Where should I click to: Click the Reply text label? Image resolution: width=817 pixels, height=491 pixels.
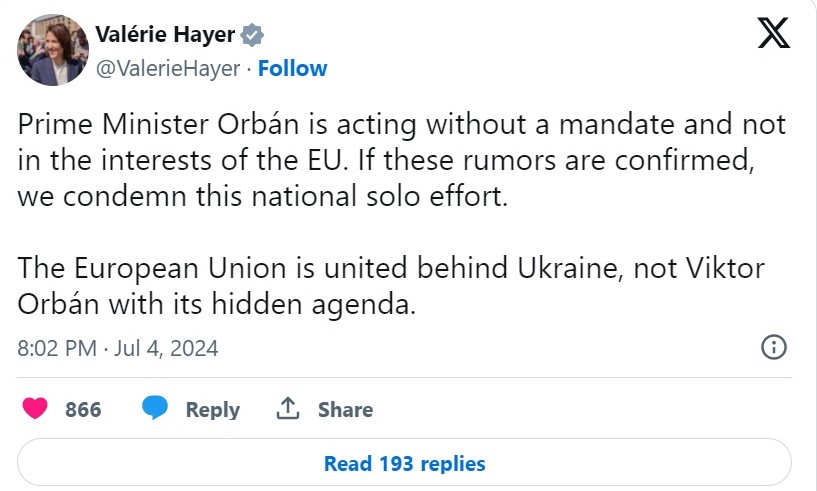213,410
